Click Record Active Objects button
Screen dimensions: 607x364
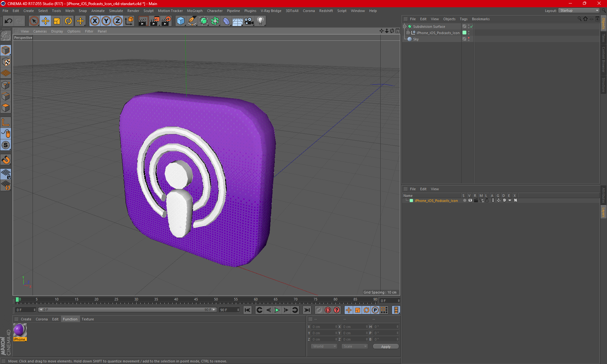click(x=319, y=310)
